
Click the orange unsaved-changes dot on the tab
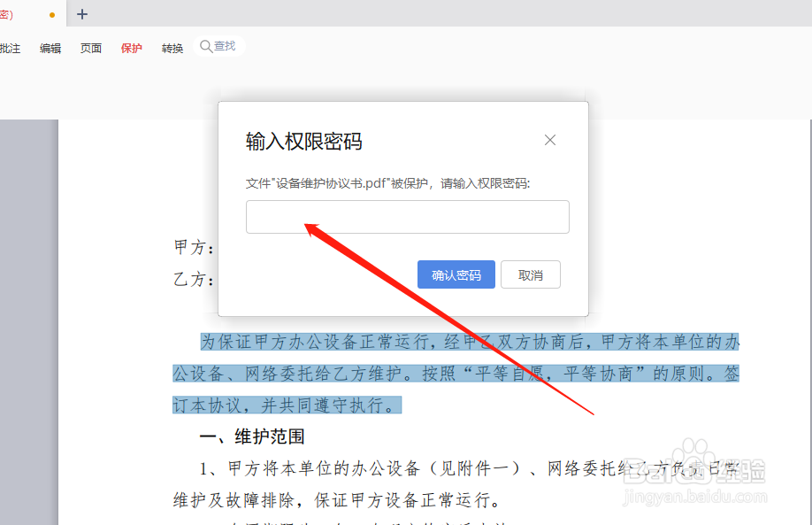50,15
